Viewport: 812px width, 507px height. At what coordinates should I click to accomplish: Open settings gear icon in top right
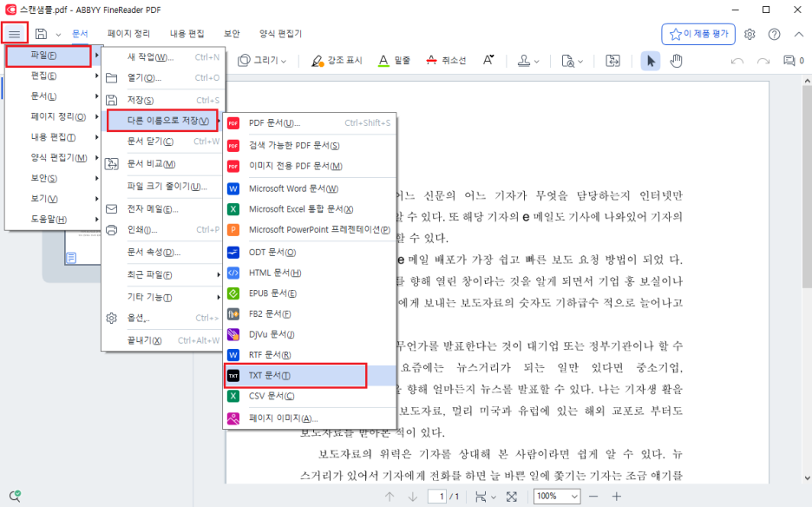(750, 34)
